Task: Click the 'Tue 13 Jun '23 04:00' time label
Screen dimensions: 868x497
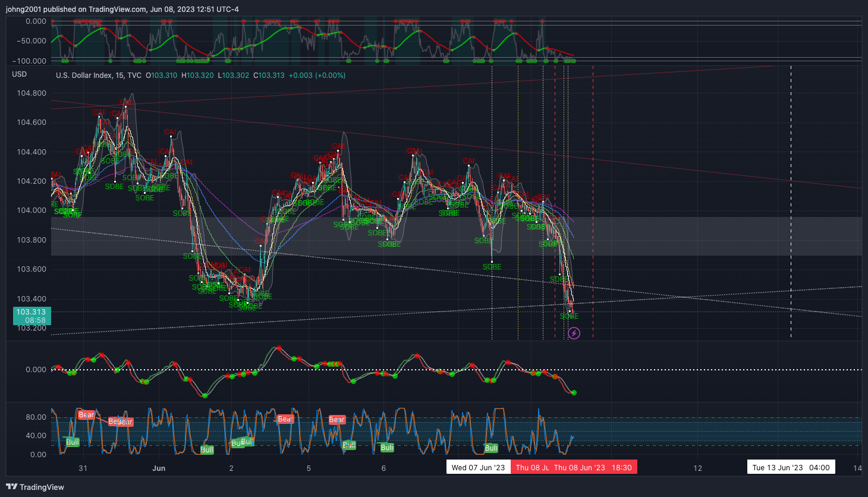Action: tap(791, 467)
